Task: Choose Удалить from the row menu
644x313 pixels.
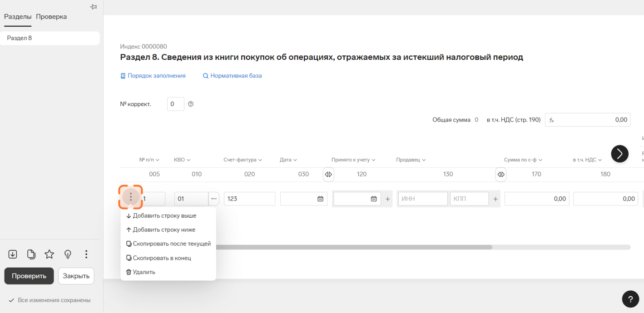Action: tap(168, 272)
